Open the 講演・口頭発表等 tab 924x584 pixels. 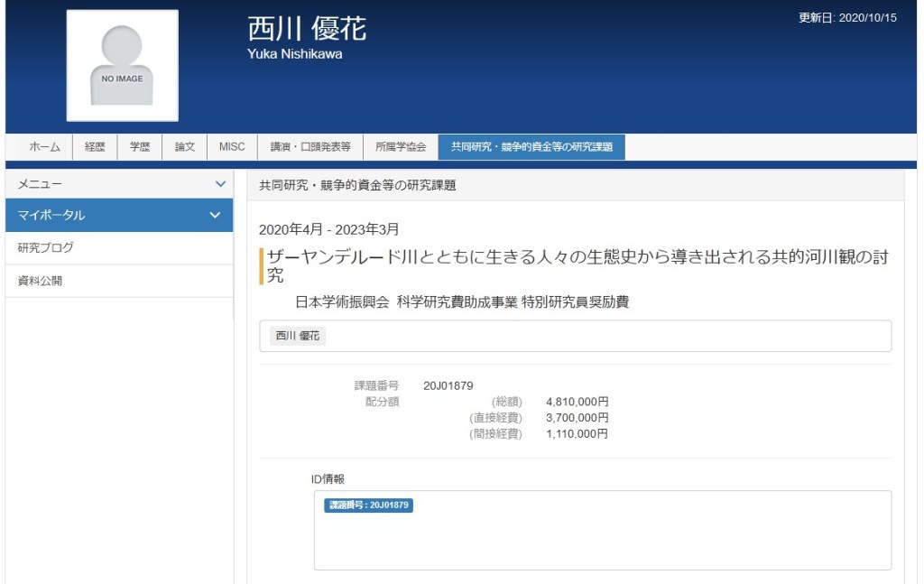(x=310, y=147)
